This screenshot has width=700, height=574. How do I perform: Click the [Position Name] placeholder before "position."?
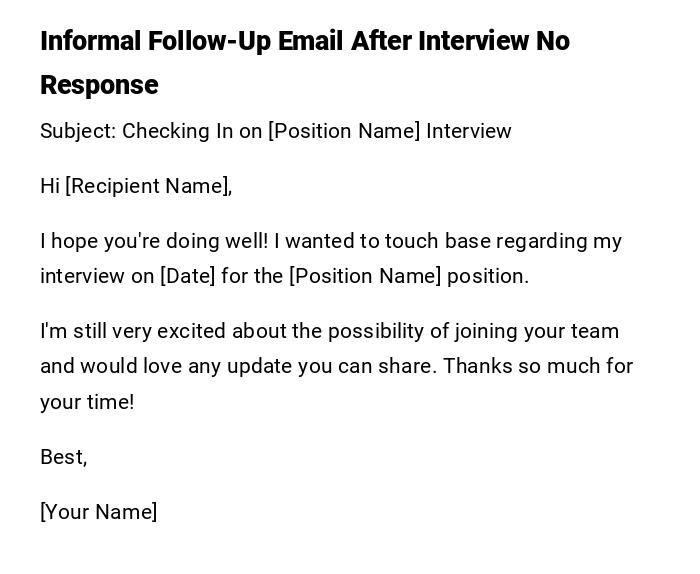[x=365, y=276]
